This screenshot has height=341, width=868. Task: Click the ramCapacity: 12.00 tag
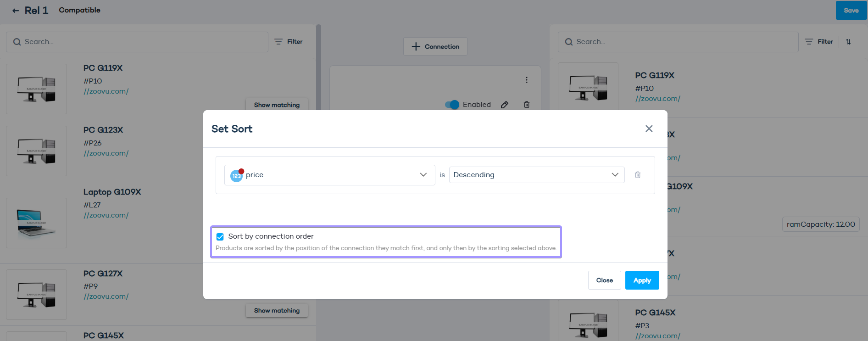click(821, 224)
